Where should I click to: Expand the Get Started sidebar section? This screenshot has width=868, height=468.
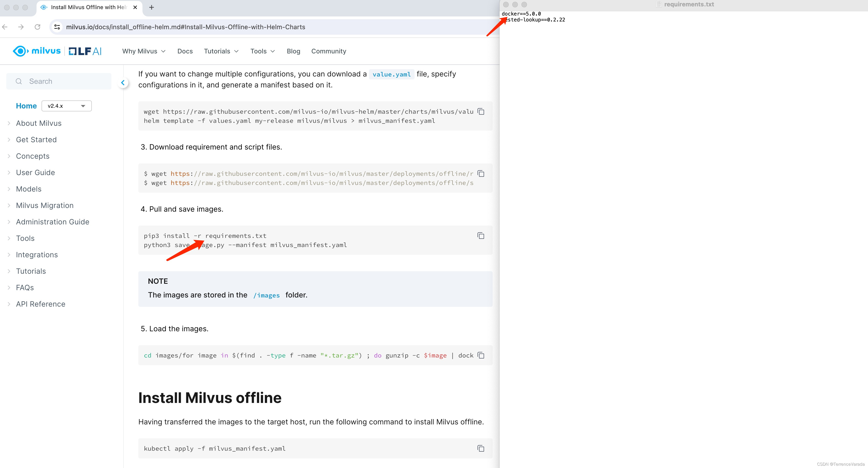click(x=36, y=140)
